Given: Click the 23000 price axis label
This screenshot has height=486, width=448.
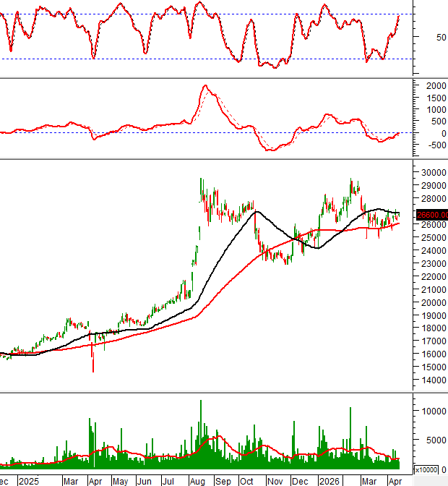Looking at the screenshot, I should click(x=431, y=263).
